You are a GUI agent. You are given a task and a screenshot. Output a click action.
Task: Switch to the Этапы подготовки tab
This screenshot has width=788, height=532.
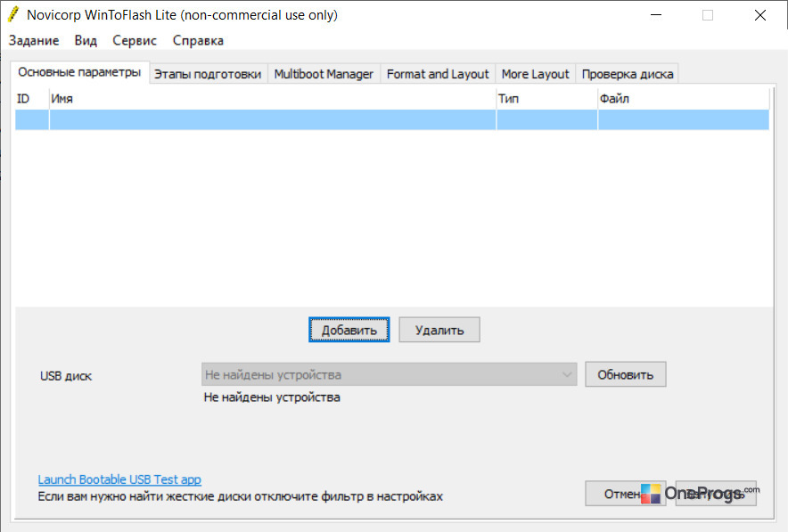(208, 74)
